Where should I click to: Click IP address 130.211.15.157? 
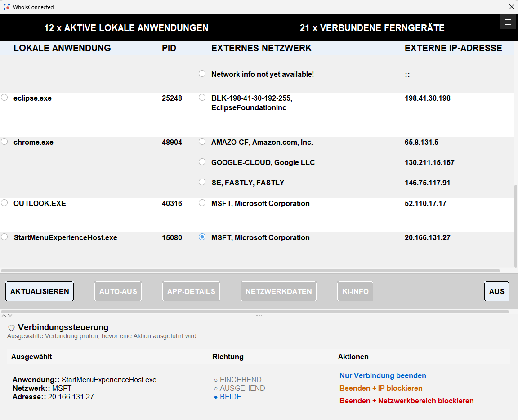[x=429, y=163]
